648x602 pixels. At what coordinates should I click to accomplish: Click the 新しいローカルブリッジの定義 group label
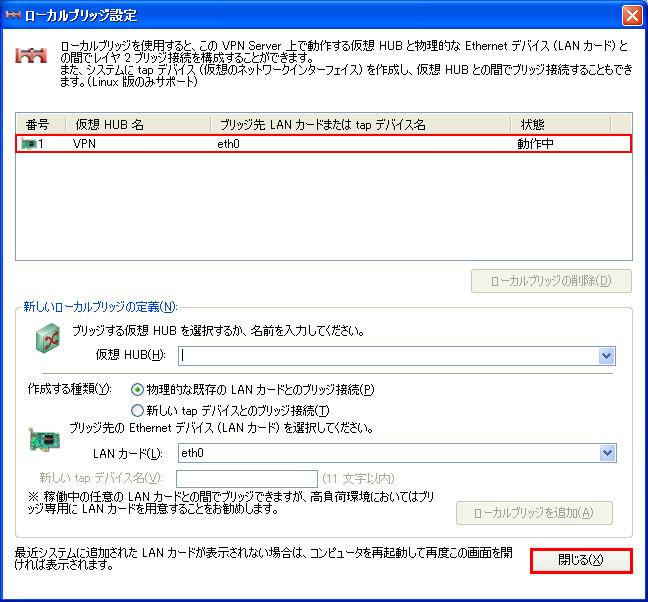pyautogui.click(x=100, y=307)
